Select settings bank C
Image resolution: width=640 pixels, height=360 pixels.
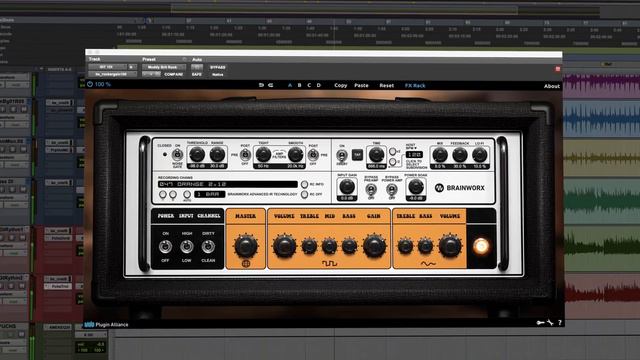(309, 85)
